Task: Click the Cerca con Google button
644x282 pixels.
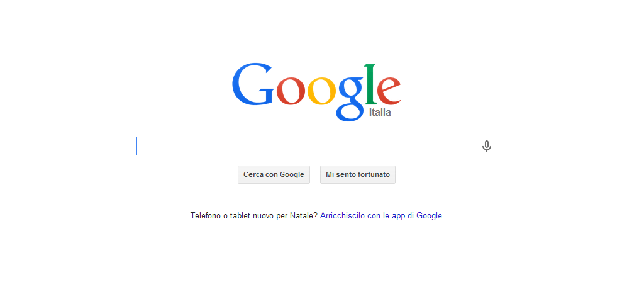Action: coord(274,175)
